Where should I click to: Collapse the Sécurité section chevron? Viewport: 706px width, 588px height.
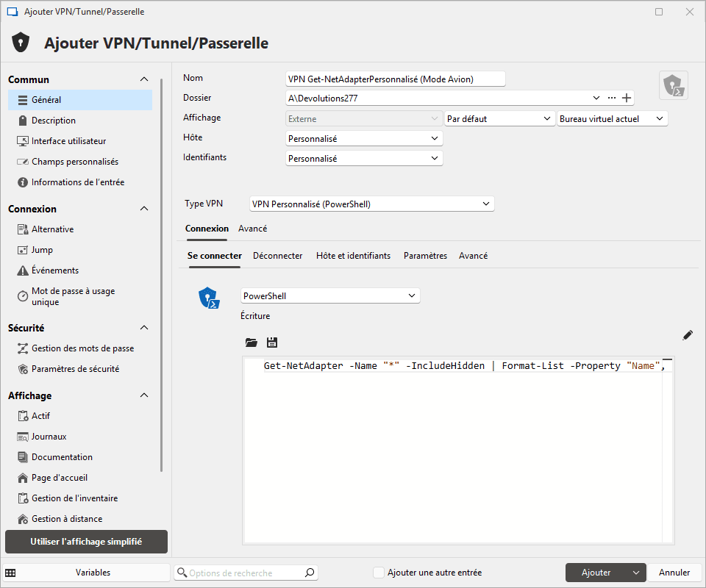click(x=144, y=328)
